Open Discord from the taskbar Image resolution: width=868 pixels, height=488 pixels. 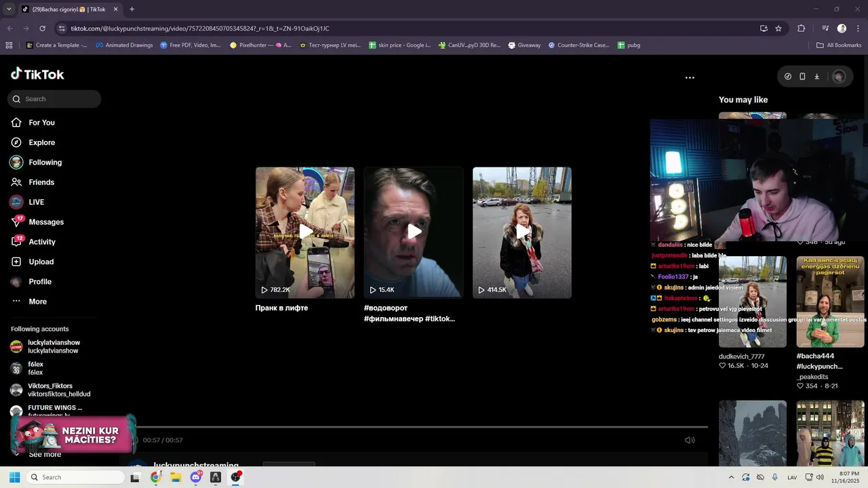point(196,477)
